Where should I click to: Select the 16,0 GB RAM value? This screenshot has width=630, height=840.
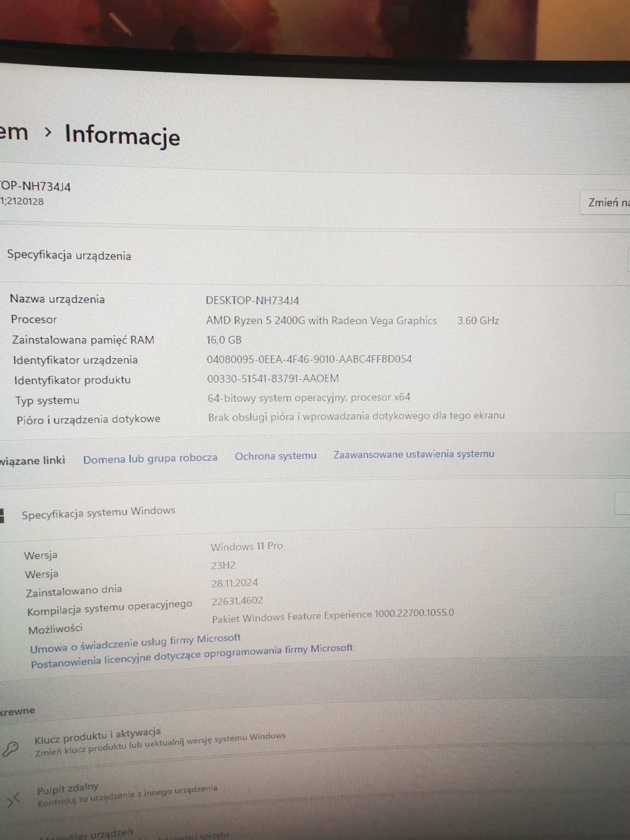pyautogui.click(x=224, y=340)
